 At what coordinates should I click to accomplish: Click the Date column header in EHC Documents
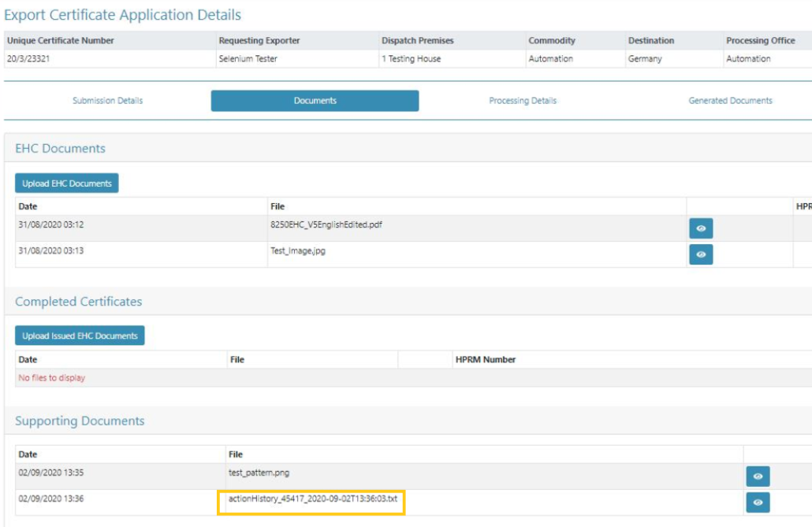coord(28,206)
